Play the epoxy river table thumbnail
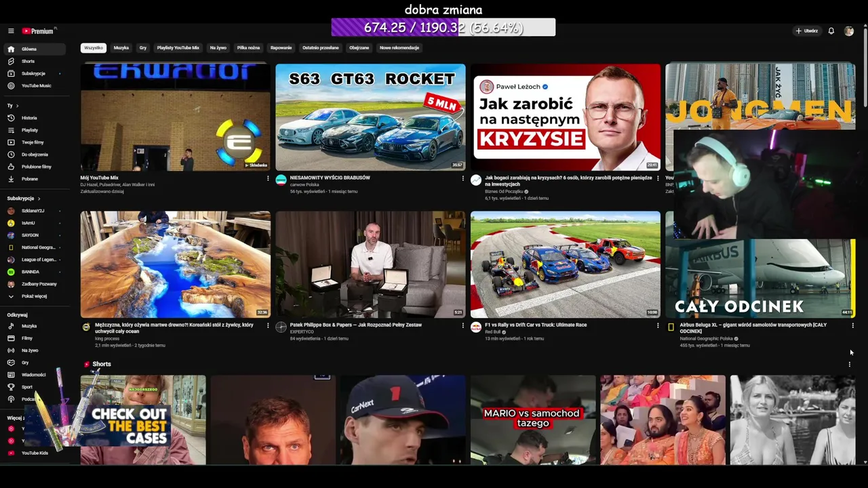Screen dimensions: 868x488 176,264
